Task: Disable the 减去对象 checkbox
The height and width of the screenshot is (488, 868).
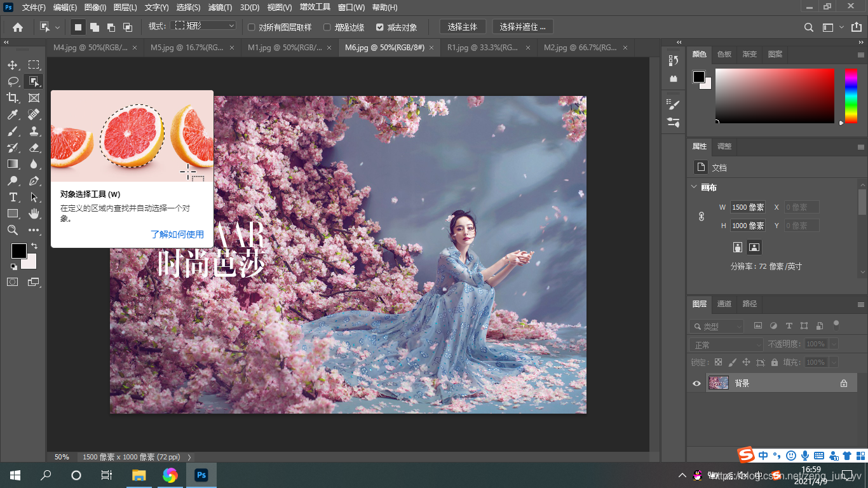Action: [x=380, y=27]
